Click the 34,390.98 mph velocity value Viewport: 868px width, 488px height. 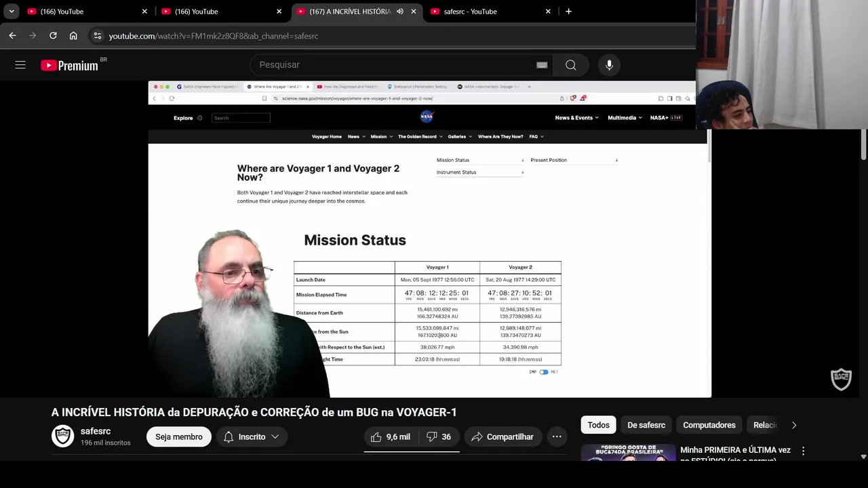click(x=520, y=347)
